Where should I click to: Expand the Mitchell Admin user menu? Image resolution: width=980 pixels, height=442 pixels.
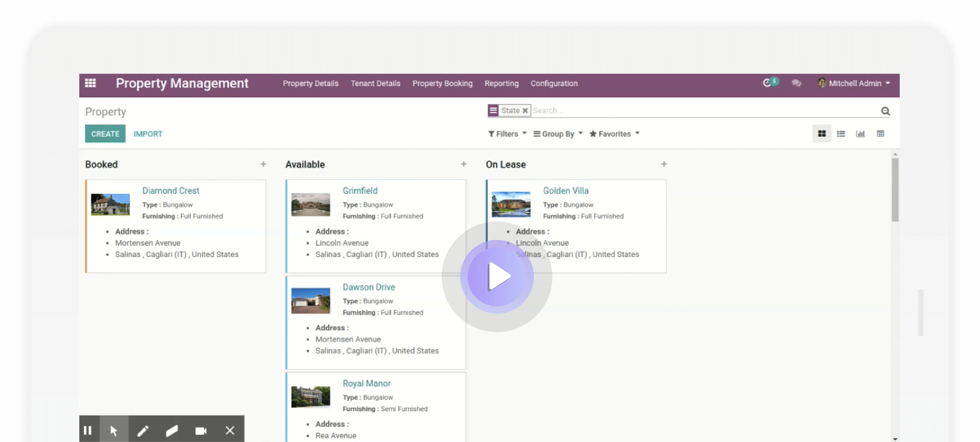[x=853, y=83]
